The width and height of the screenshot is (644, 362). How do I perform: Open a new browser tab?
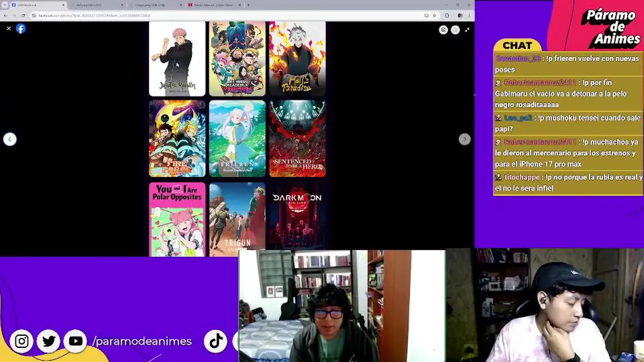(x=248, y=5)
